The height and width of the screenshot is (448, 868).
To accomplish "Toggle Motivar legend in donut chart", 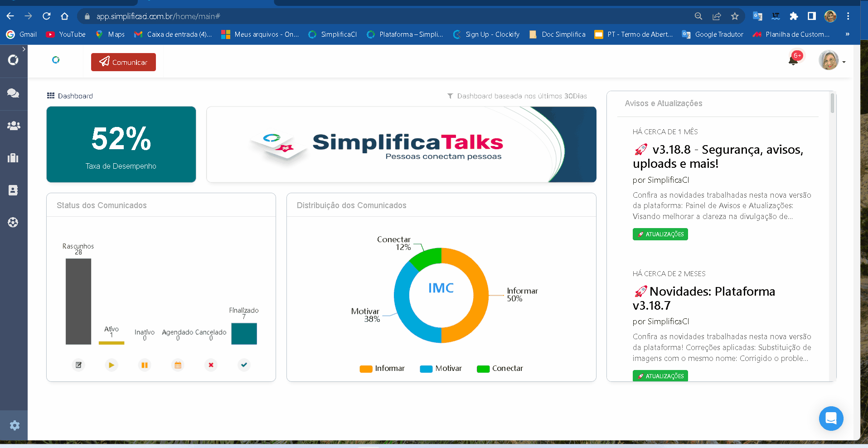I will tap(441, 369).
